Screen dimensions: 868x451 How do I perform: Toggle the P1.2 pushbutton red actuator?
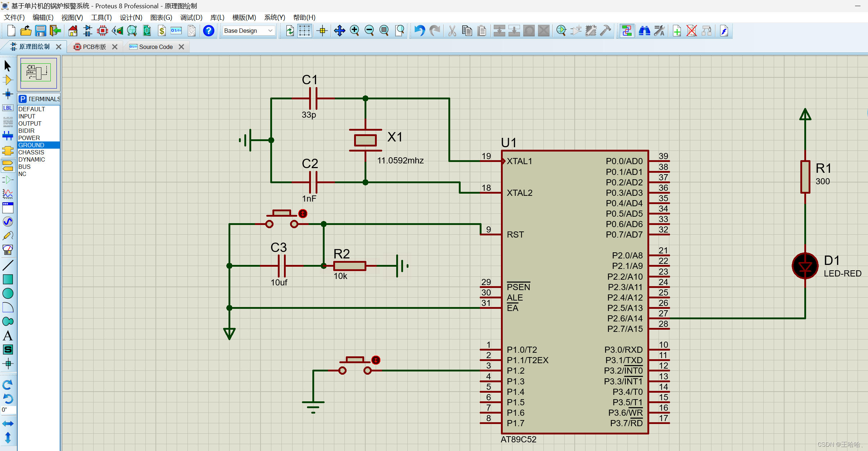tap(376, 360)
